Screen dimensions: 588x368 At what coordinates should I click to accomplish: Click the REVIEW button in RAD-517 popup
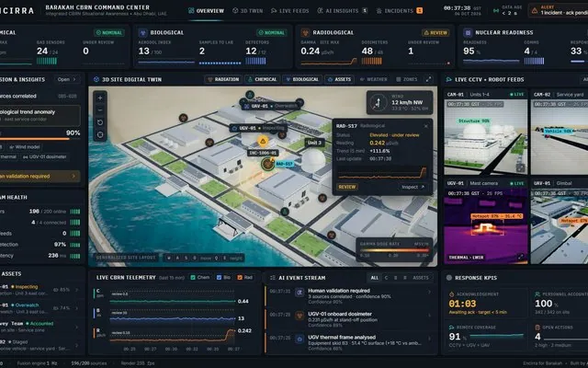347,187
